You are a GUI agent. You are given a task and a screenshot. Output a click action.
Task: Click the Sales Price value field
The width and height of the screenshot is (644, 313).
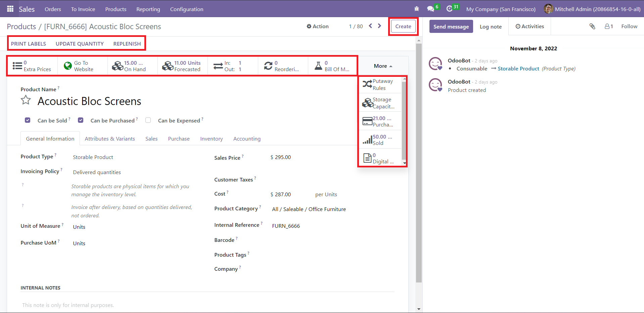click(283, 157)
